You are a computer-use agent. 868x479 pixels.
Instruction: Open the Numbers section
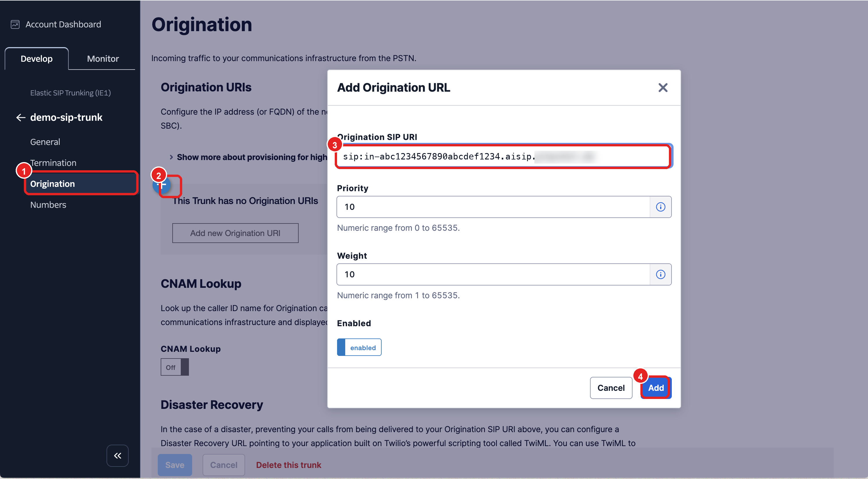click(48, 205)
